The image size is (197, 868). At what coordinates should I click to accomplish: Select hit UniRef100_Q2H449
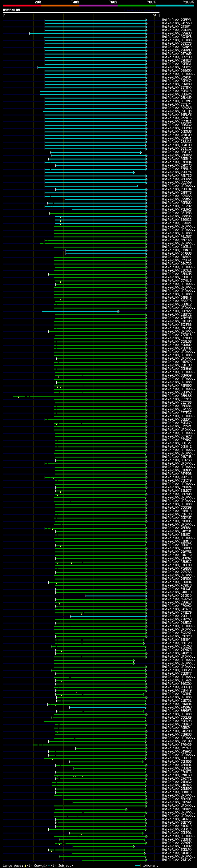[177, 690]
